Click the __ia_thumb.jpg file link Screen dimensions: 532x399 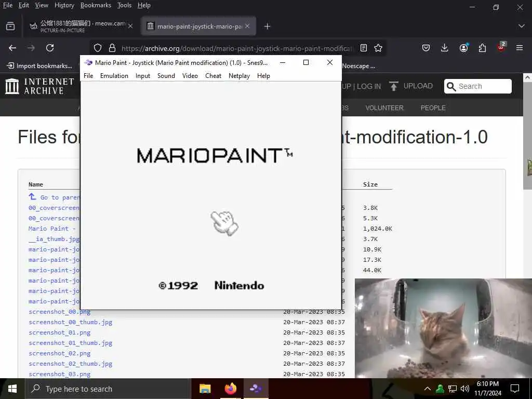[54, 239]
